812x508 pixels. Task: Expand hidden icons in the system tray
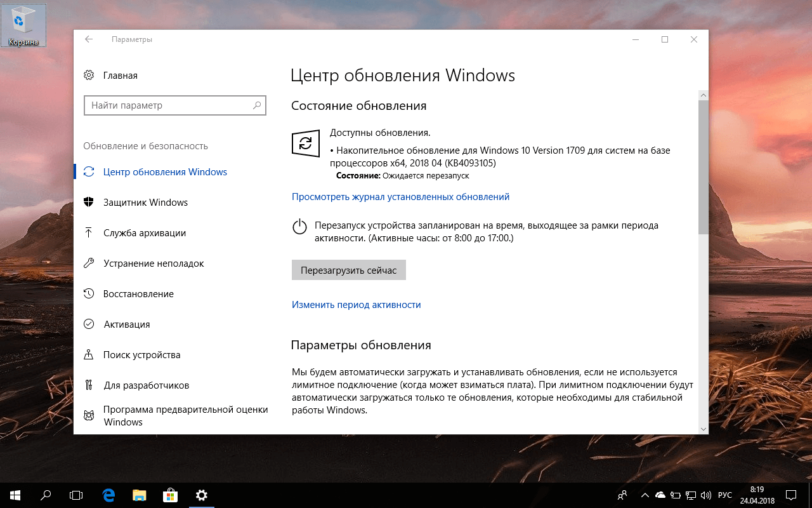point(645,495)
